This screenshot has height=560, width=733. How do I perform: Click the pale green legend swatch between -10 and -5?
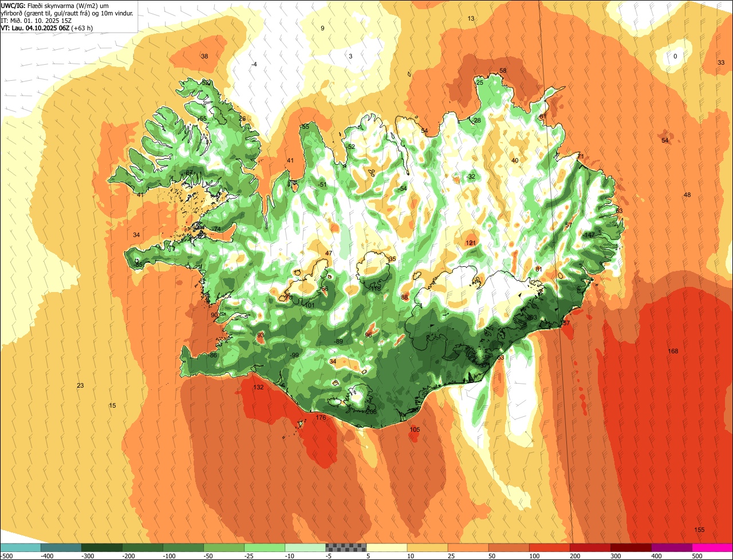click(305, 548)
